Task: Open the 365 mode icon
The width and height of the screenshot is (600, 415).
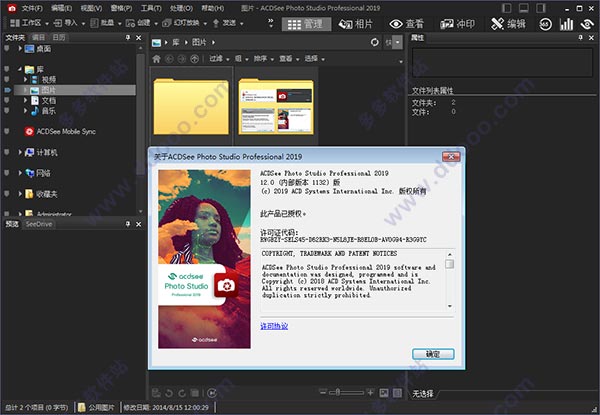Action: click(545, 24)
